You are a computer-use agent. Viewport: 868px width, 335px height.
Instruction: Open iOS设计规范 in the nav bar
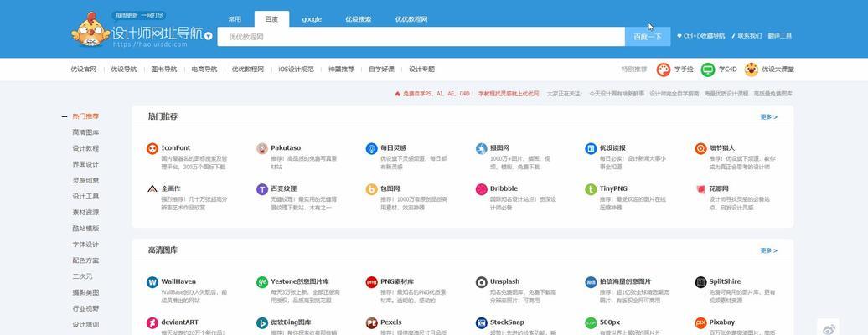pyautogui.click(x=296, y=70)
